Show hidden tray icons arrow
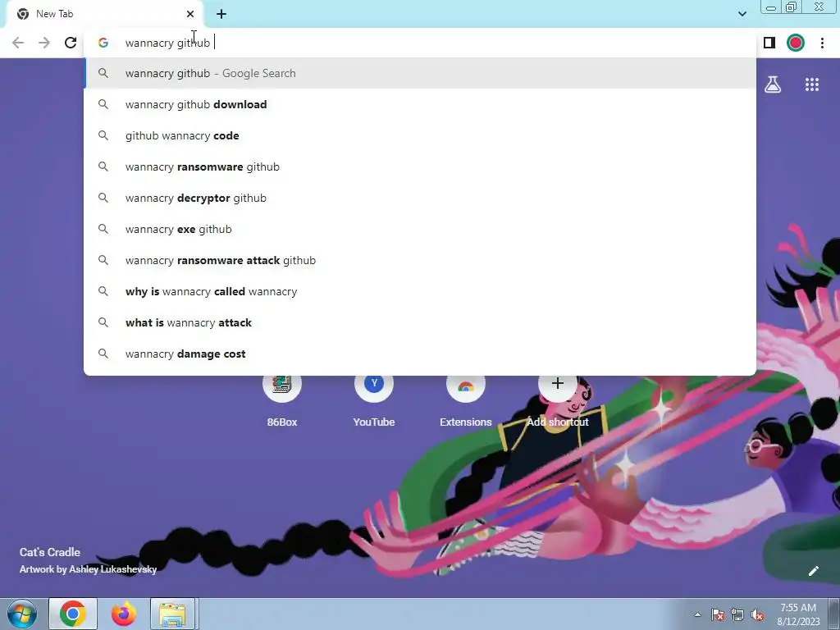This screenshot has height=630, width=840. [x=697, y=614]
